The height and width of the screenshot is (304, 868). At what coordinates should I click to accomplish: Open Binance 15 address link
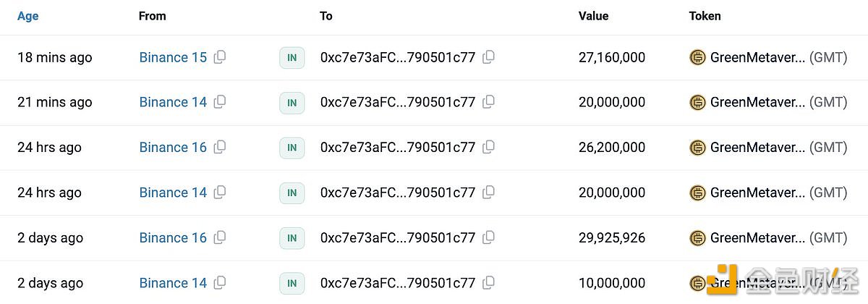173,57
